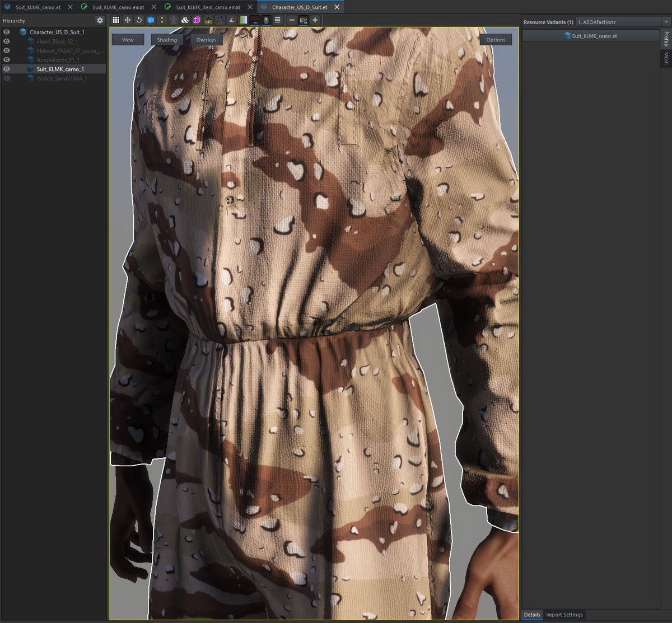
Task: Close the Suit_KLMK_item_camo.emat tab
Action: point(249,7)
